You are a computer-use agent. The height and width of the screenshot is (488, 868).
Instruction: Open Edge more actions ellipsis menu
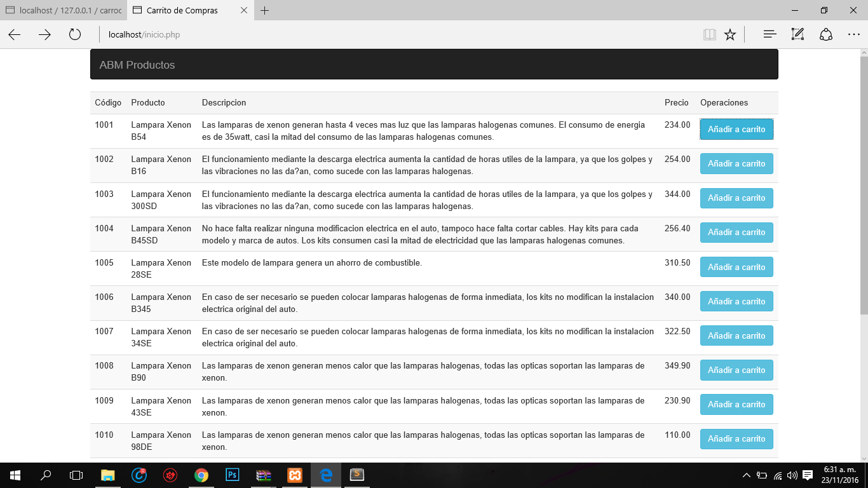pos(854,35)
